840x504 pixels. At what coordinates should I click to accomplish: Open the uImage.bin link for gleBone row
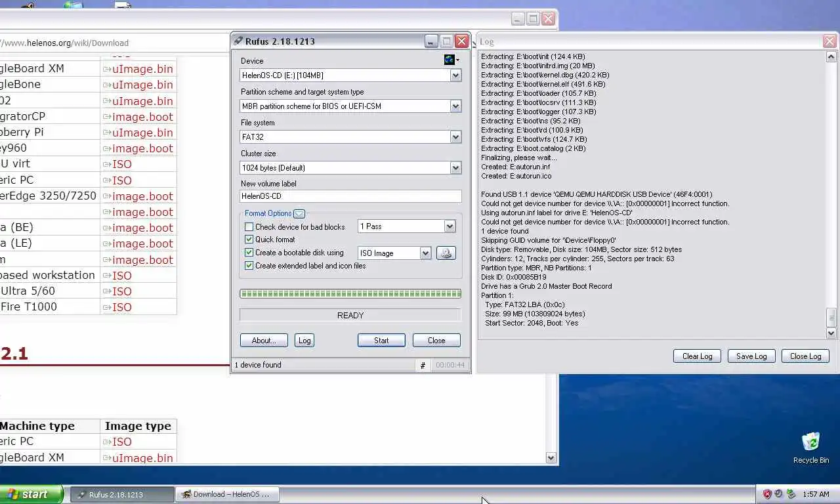(142, 85)
